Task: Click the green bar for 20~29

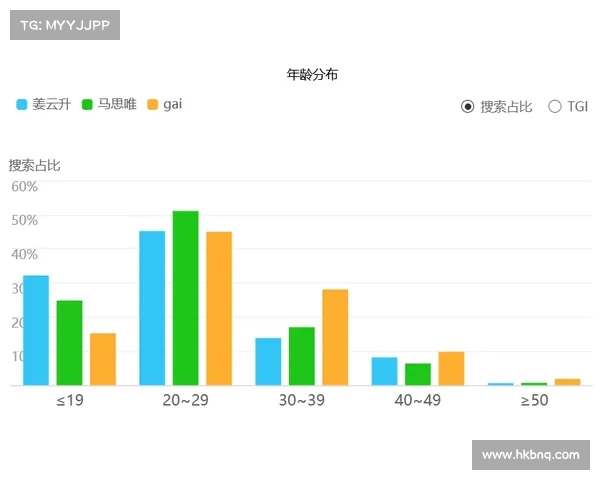Action: pyautogui.click(x=186, y=298)
